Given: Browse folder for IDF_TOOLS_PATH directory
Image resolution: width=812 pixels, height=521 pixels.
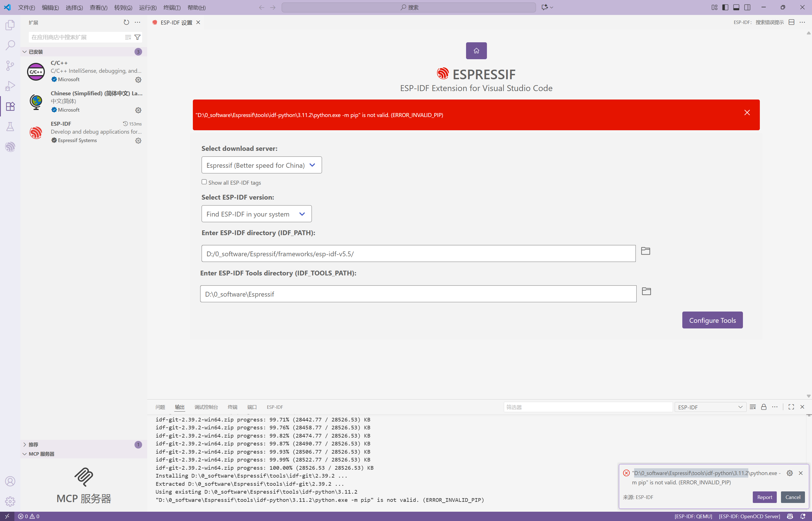Looking at the screenshot, I should point(646,291).
